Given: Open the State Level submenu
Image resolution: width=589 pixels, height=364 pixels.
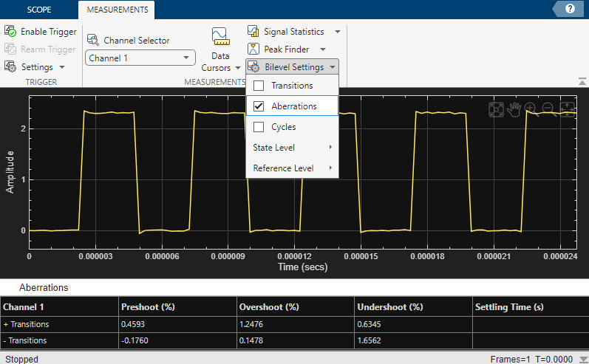Looking at the screenshot, I should [292, 148].
